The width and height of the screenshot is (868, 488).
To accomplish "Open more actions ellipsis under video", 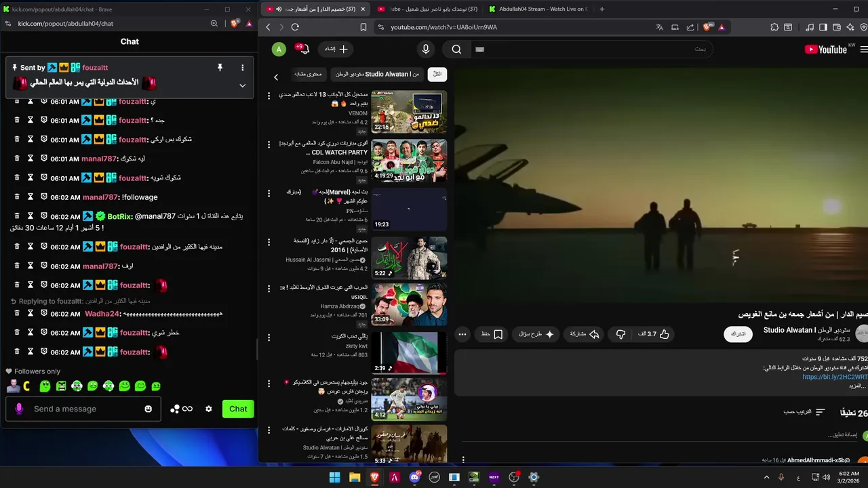I will (462, 334).
